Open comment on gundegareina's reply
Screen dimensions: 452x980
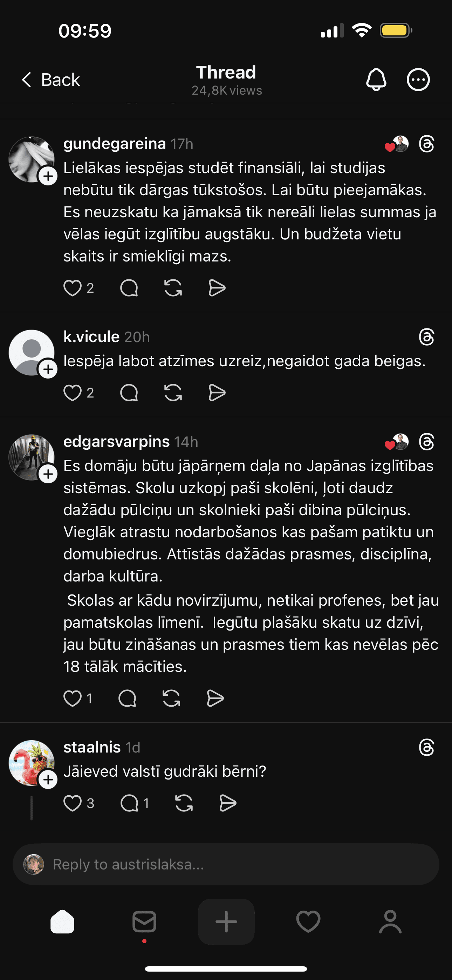(x=129, y=288)
